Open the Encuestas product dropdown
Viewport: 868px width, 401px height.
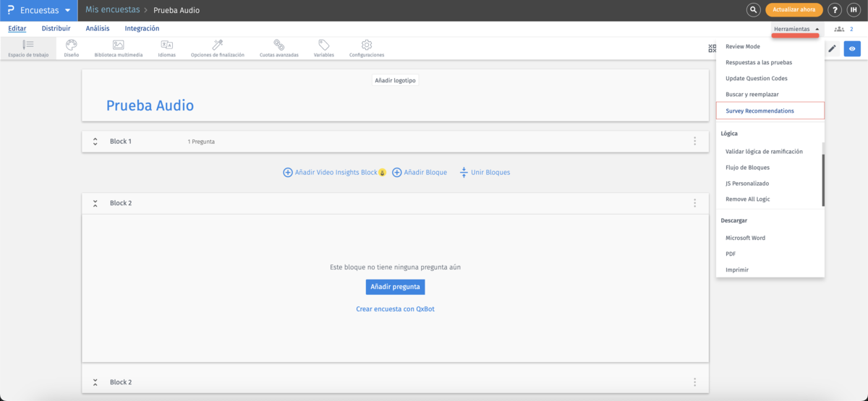[x=45, y=10]
